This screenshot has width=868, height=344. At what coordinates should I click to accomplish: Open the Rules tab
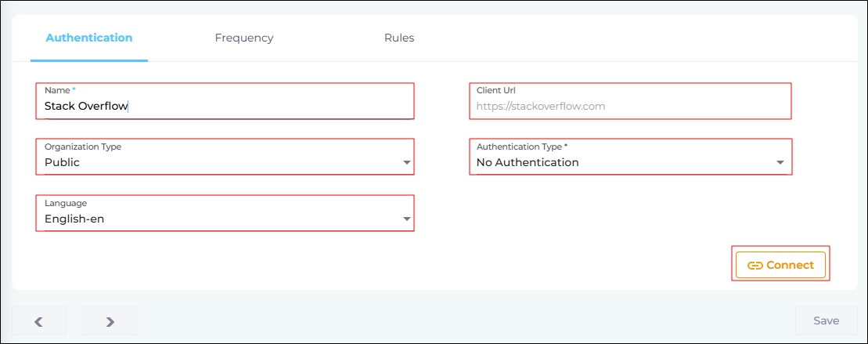(398, 38)
